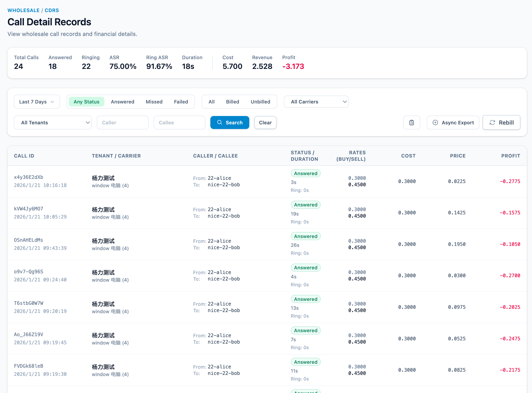
Task: Clear all active filters
Action: click(265, 122)
